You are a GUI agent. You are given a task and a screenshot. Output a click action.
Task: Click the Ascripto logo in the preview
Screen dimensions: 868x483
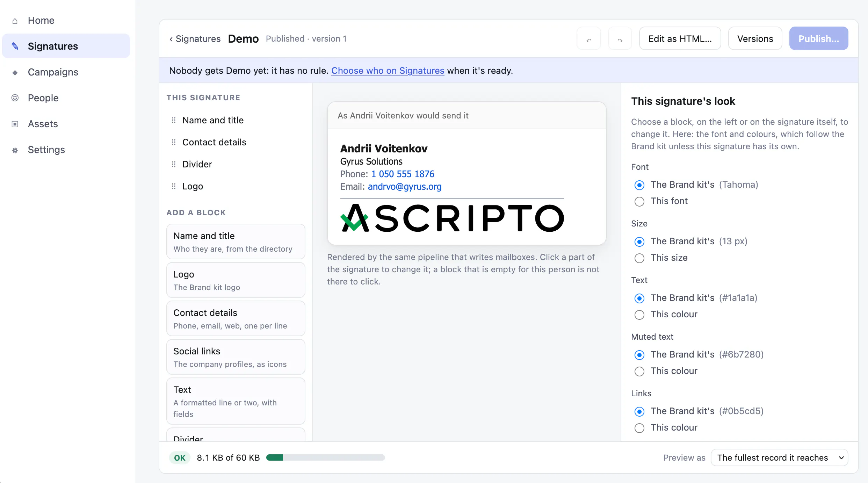[452, 218]
